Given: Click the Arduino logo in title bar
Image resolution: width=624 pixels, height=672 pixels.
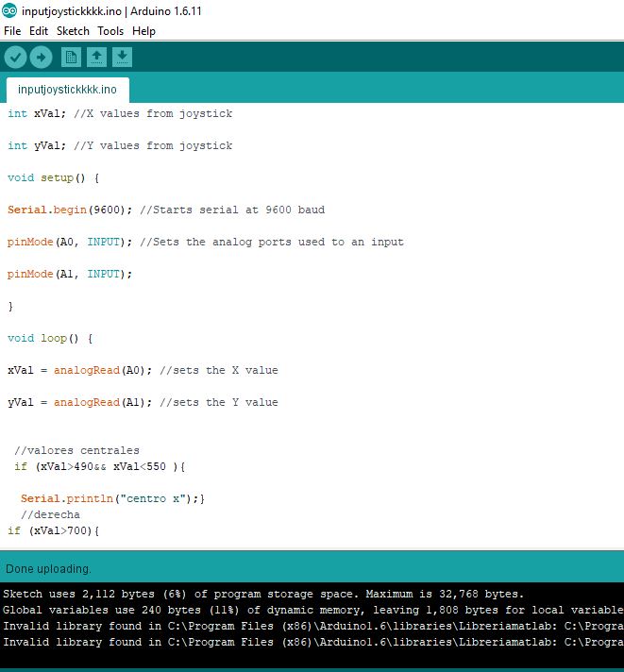Looking at the screenshot, I should [9, 10].
